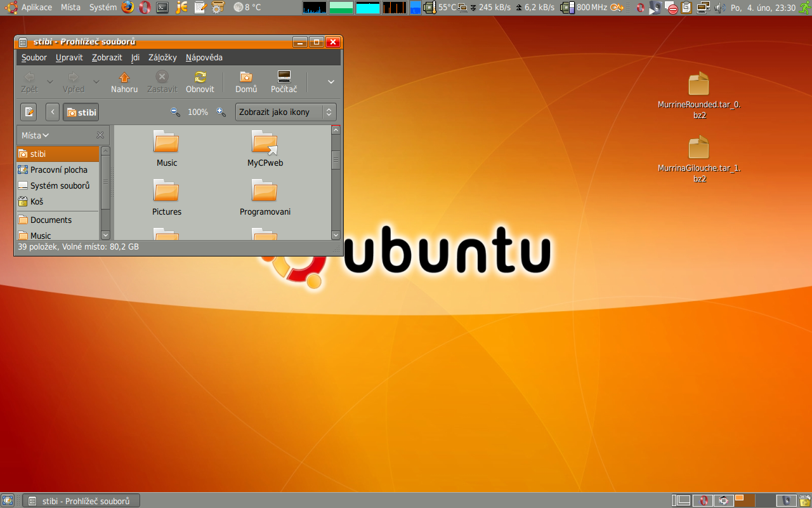
Task: Open the Jdi menu
Action: [x=135, y=57]
